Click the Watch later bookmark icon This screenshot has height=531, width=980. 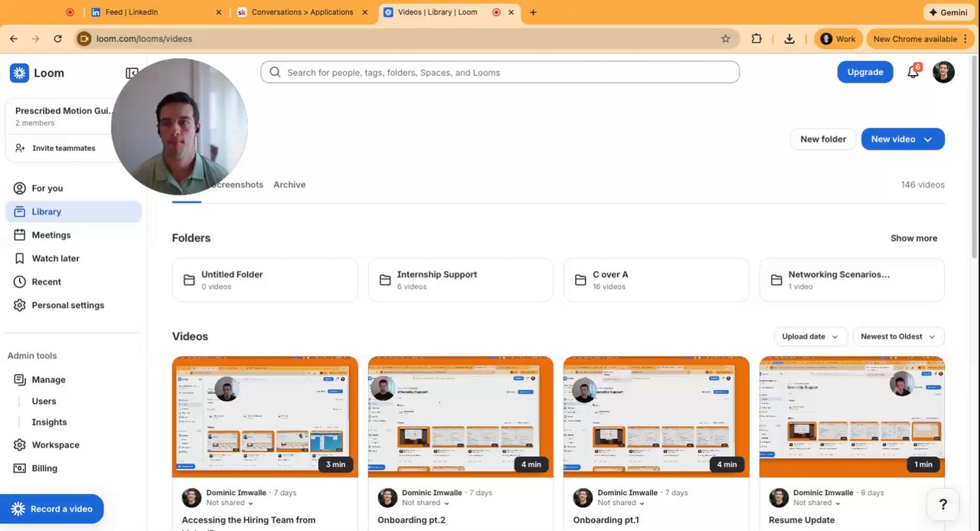pos(20,258)
